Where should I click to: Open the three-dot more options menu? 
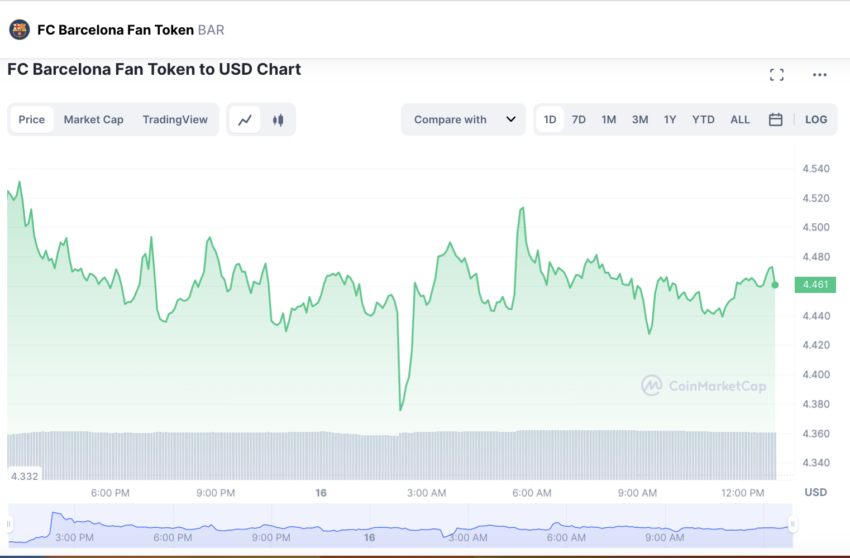coord(820,75)
